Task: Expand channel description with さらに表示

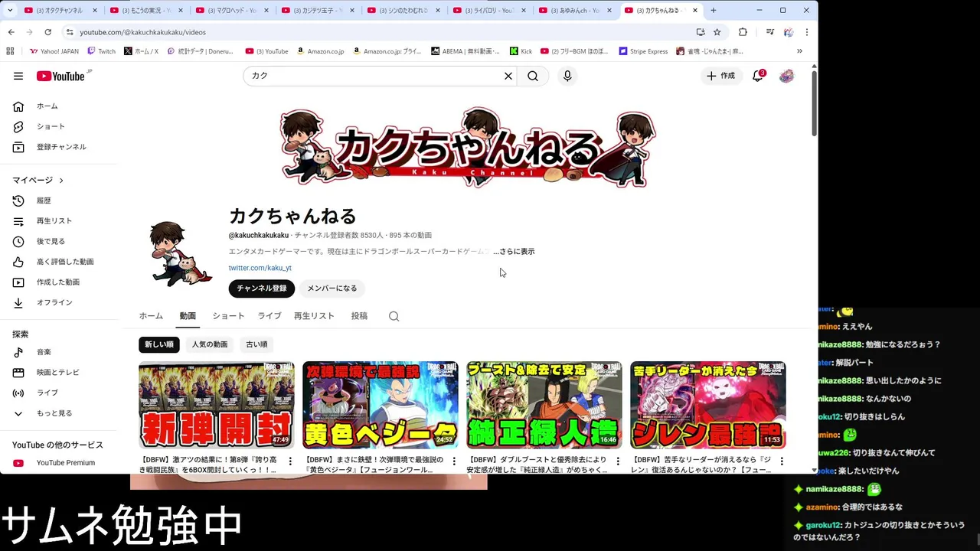Action: (x=515, y=252)
